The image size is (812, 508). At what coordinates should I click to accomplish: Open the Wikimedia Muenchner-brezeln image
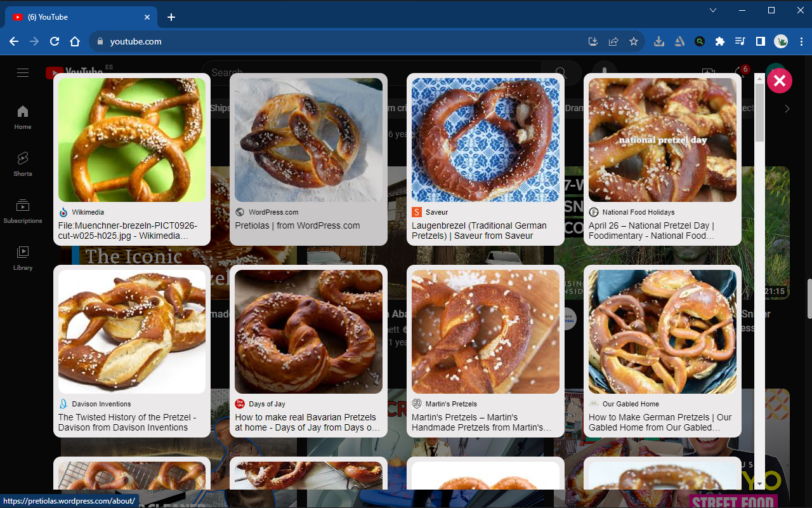coord(132,140)
